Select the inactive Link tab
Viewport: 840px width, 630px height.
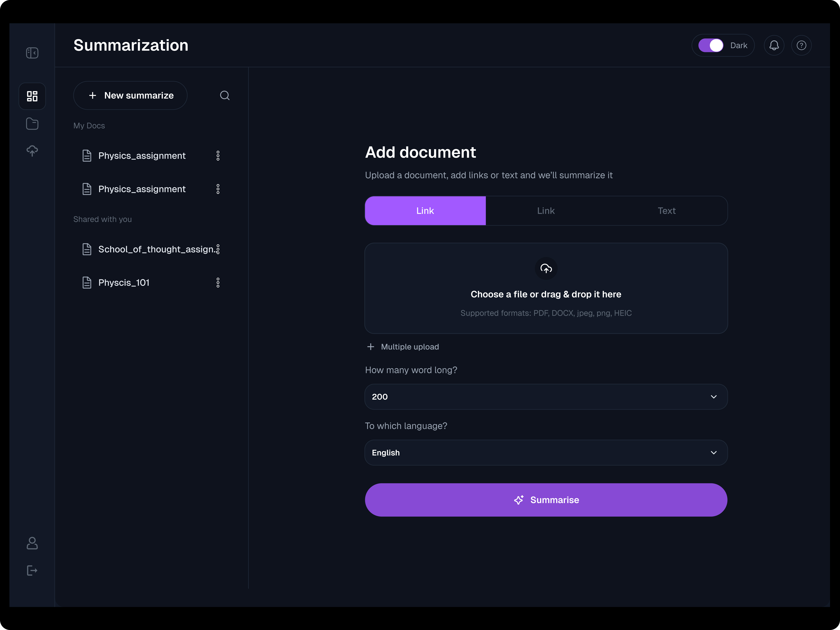pyautogui.click(x=546, y=211)
